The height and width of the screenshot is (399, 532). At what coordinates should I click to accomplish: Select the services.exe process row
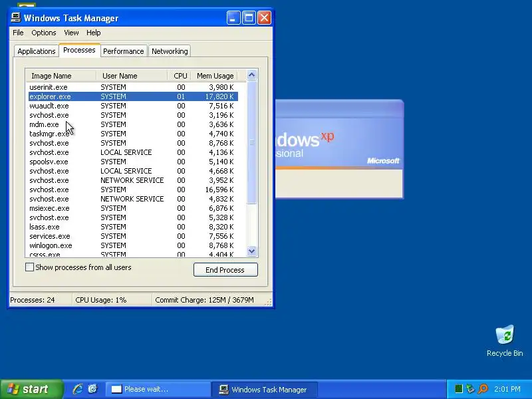click(x=133, y=236)
